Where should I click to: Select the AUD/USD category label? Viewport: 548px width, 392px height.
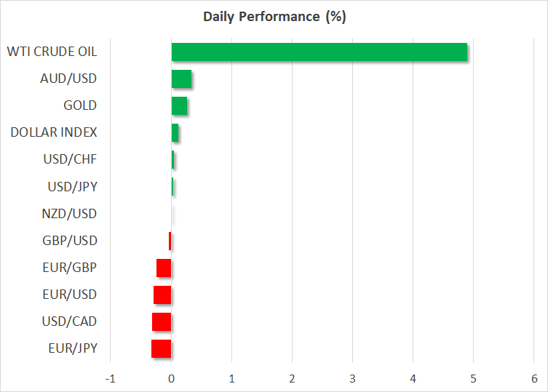click(68, 79)
